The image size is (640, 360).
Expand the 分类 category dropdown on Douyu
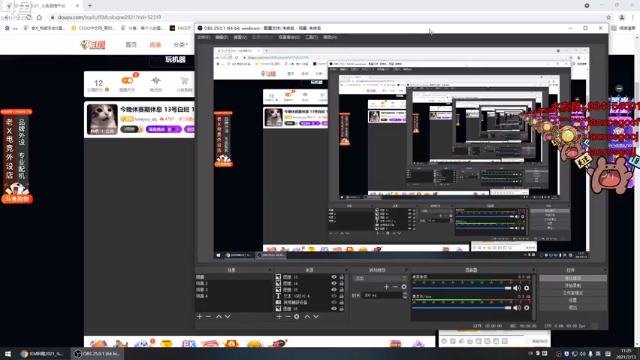[180, 44]
